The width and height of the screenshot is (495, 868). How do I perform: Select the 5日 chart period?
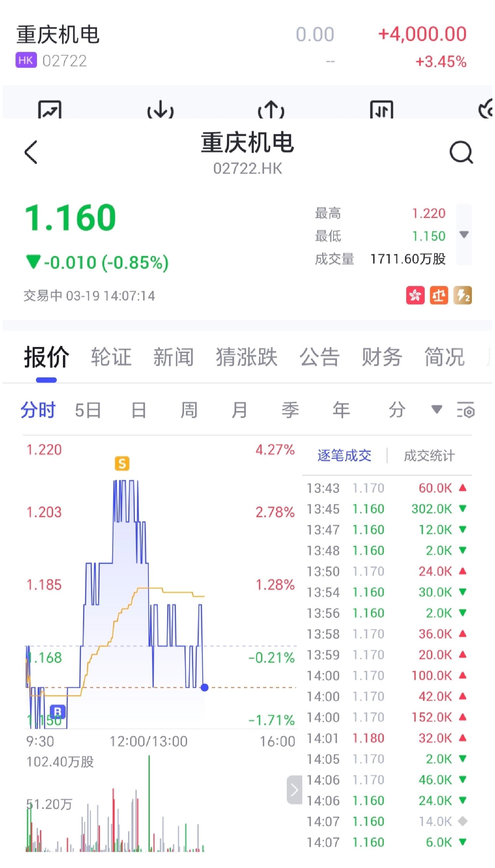[x=88, y=410]
